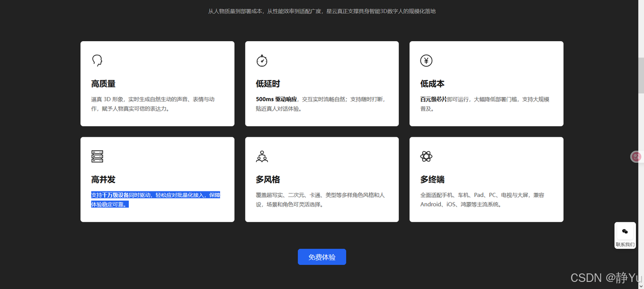
Task: Click the 低延时 card heading
Action: (268, 84)
